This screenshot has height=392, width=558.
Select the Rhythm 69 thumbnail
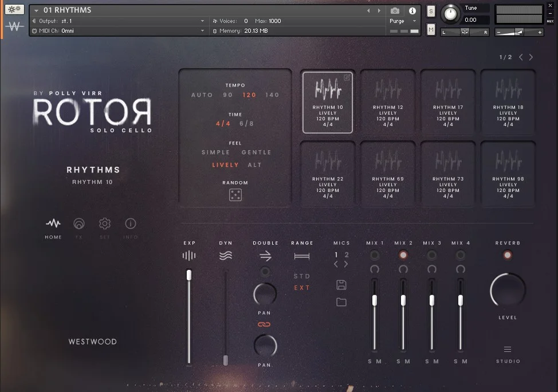click(x=388, y=174)
